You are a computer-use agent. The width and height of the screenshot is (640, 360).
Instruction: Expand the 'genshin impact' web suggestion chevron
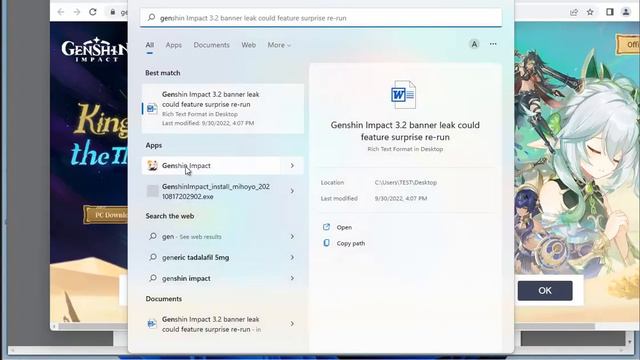tap(292, 278)
